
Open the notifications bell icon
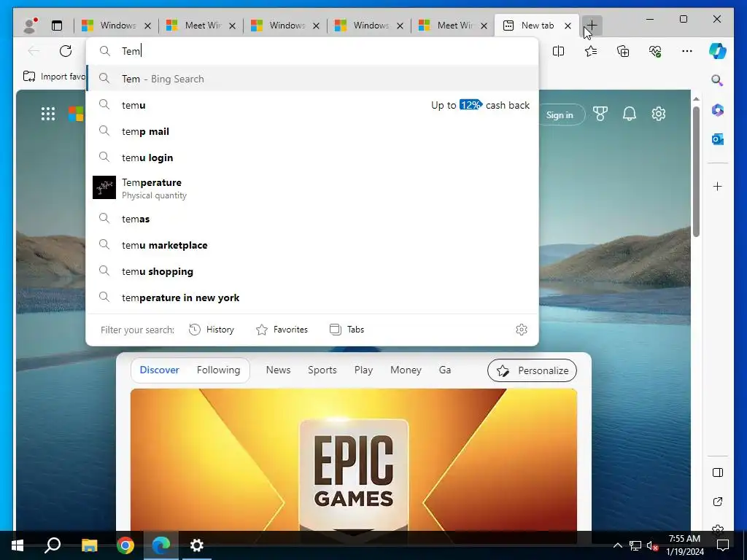[x=630, y=114]
